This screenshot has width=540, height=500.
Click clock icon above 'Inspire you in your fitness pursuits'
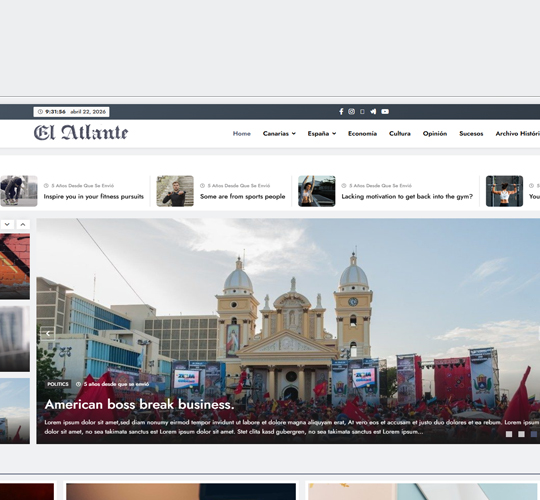click(46, 186)
